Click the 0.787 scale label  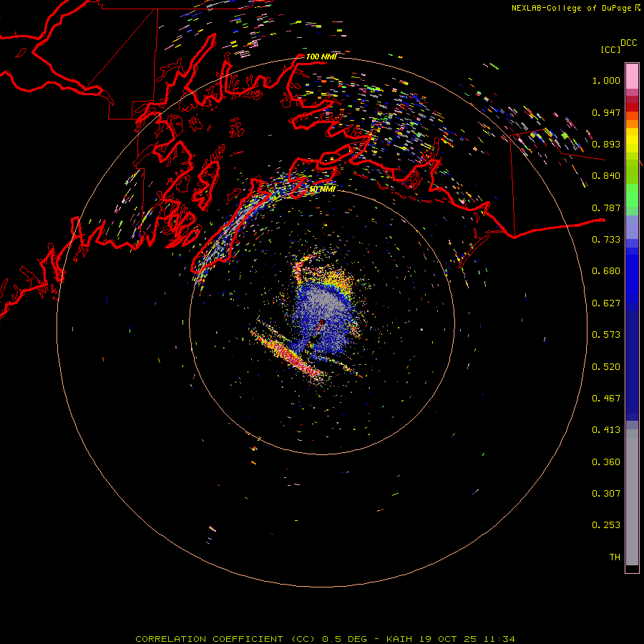606,208
